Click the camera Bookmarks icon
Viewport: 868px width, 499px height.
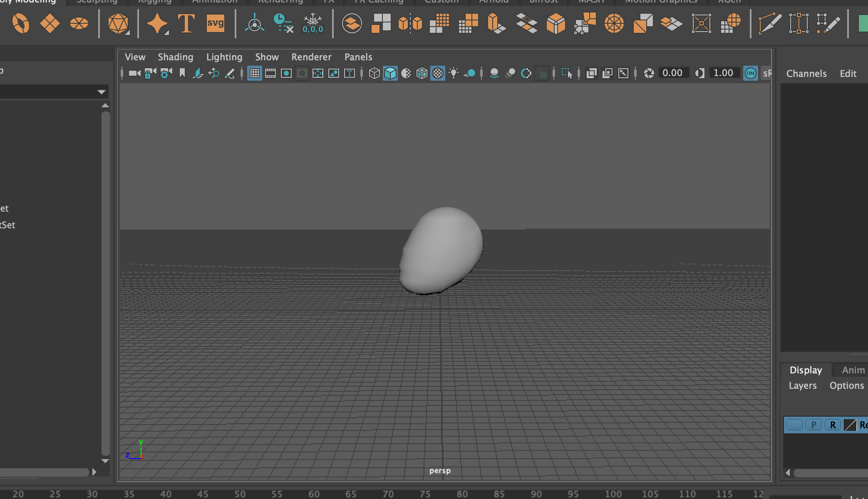tap(182, 73)
